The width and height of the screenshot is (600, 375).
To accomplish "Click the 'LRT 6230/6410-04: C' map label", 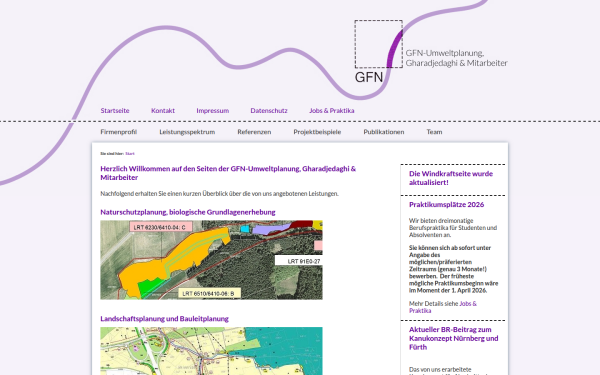I will pos(160,227).
